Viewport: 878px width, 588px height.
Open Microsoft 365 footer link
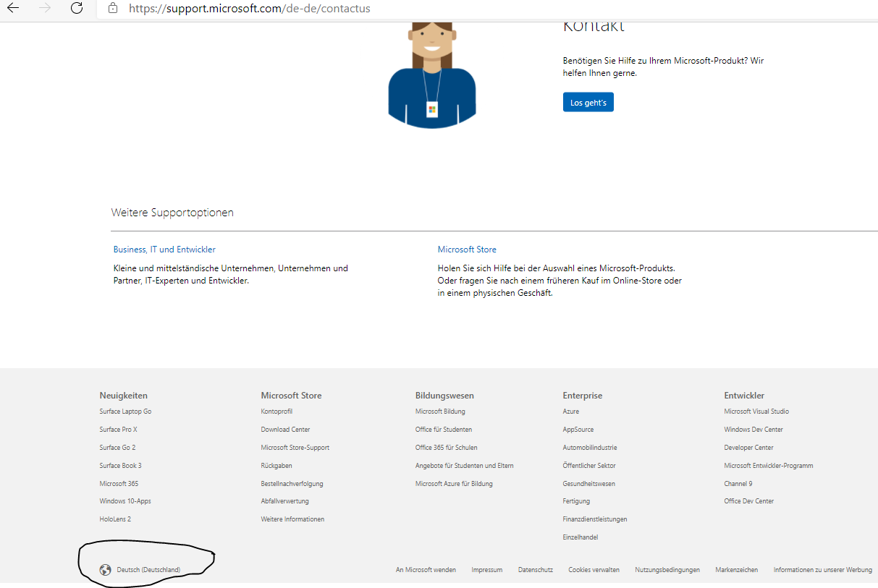click(119, 484)
